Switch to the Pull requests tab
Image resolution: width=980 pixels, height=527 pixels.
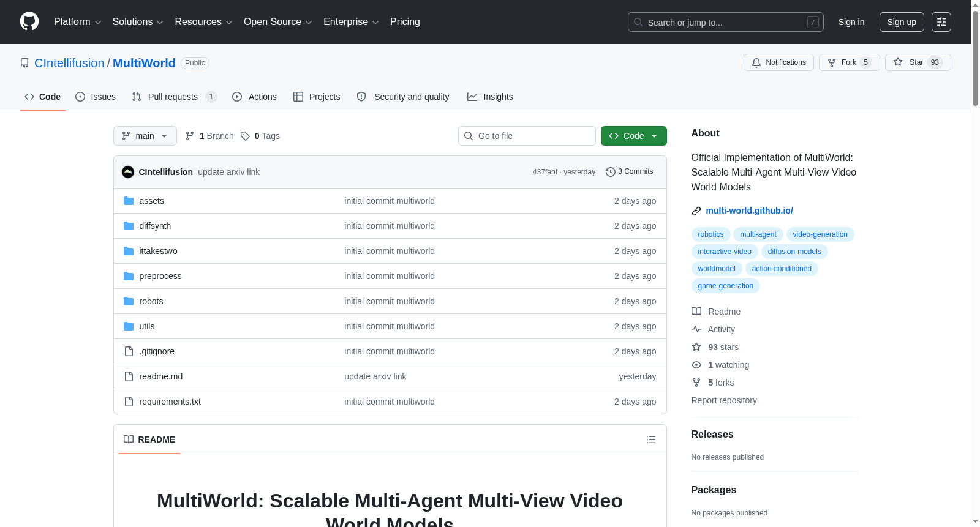point(174,97)
